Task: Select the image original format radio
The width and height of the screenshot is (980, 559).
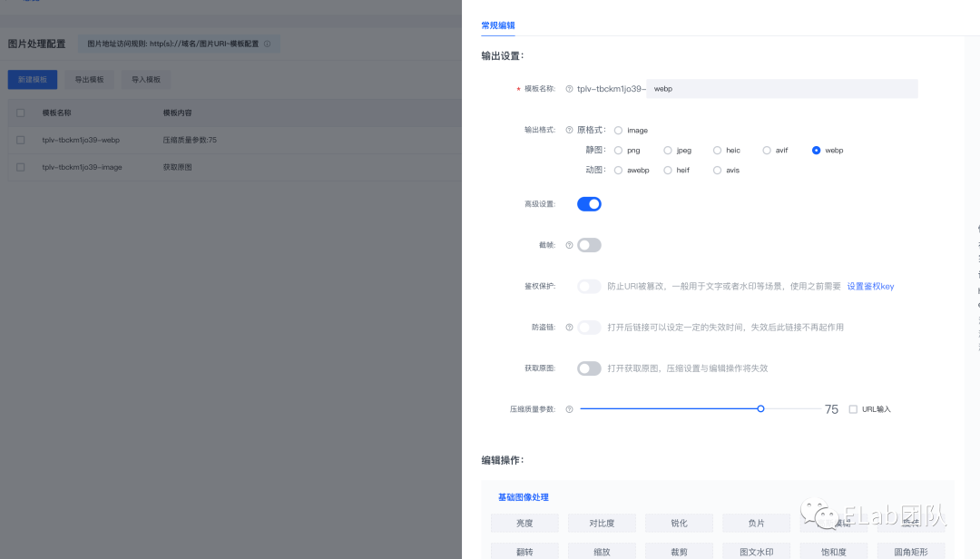Action: pyautogui.click(x=618, y=130)
